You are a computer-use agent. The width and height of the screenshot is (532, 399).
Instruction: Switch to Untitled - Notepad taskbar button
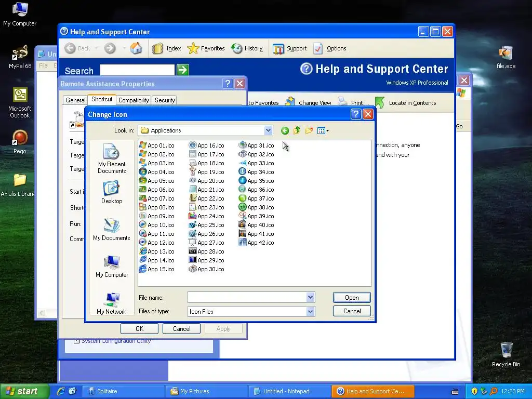coord(290,391)
